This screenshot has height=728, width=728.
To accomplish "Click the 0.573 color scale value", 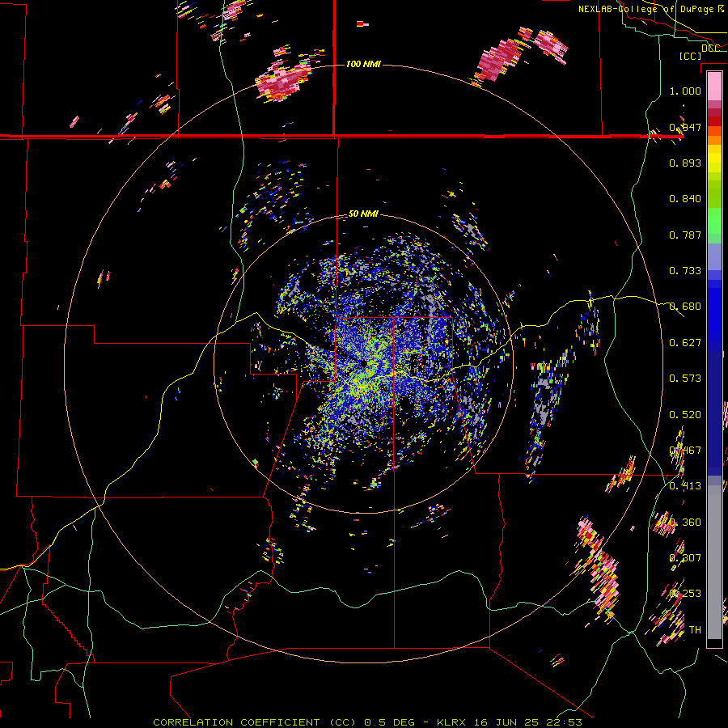I will [685, 379].
